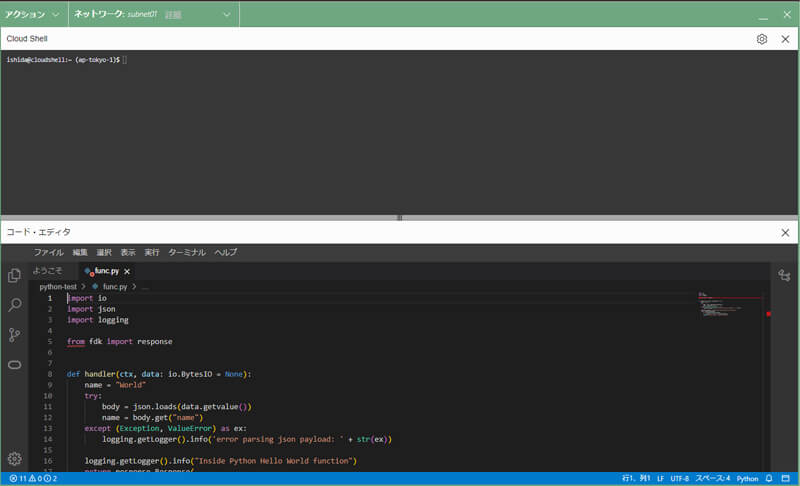
Task: Change the UTF-8 encoding setting
Action: [679, 478]
